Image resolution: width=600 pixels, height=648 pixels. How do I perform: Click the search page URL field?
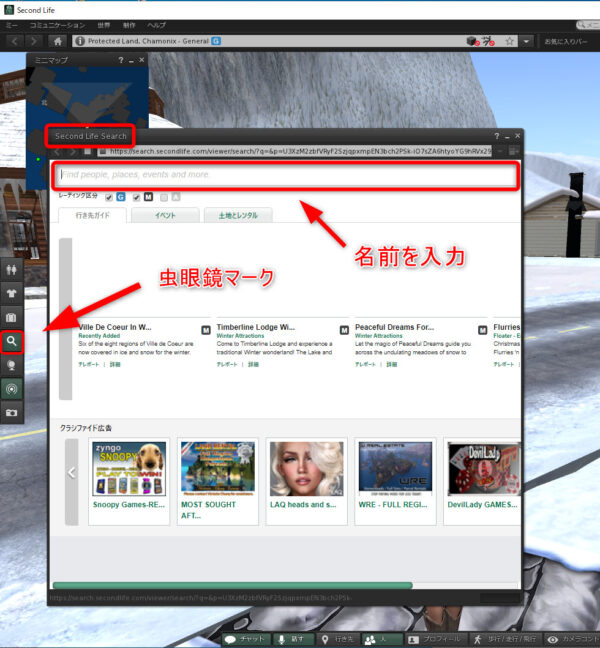296,152
